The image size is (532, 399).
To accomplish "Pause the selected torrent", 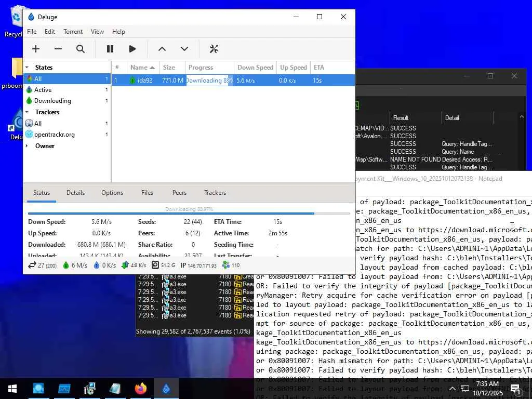I will [110, 49].
